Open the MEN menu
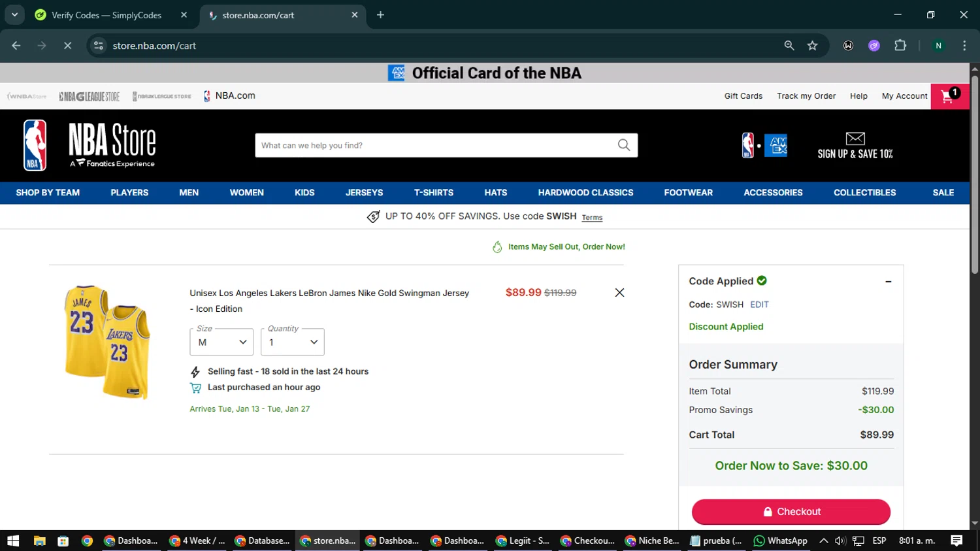980x551 pixels. pyautogui.click(x=189, y=193)
